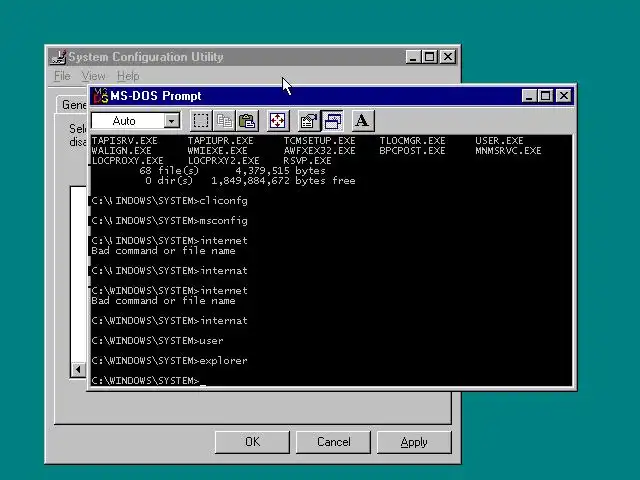This screenshot has height=480, width=640.
Task: Open View menu in System Configuration Utility
Action: pos(93,76)
